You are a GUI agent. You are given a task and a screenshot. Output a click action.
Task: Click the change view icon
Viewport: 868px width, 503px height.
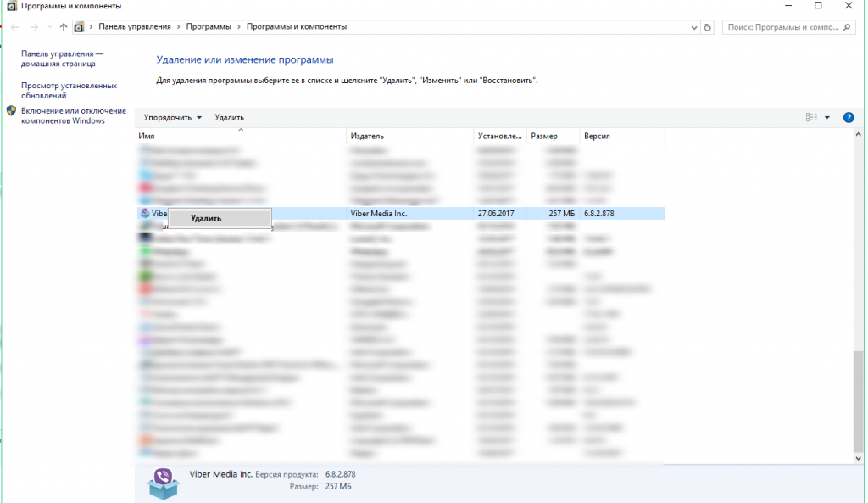click(811, 118)
